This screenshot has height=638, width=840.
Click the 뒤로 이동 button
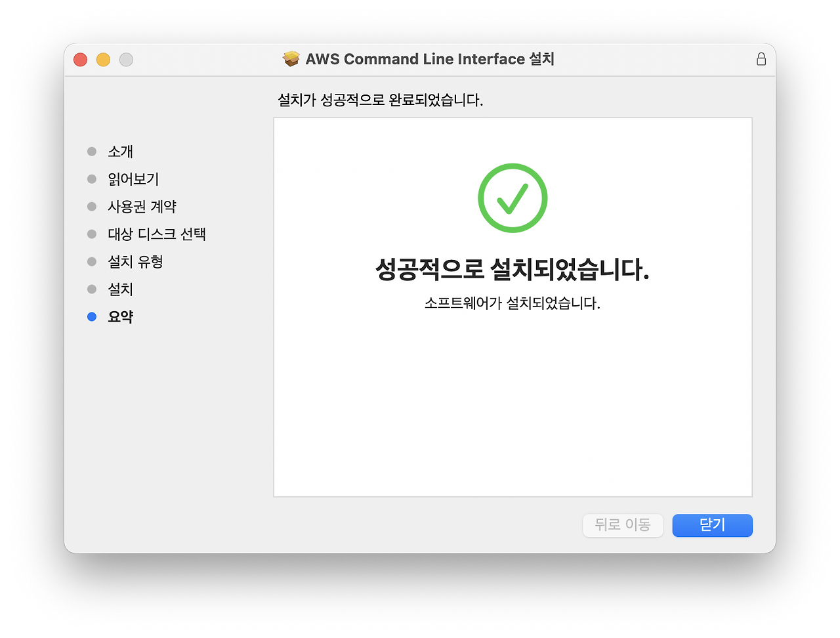tap(622, 525)
